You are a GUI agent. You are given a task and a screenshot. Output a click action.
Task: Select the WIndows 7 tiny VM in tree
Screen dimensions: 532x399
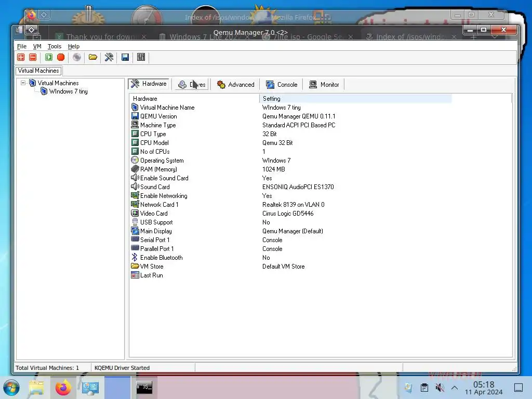pyautogui.click(x=68, y=91)
